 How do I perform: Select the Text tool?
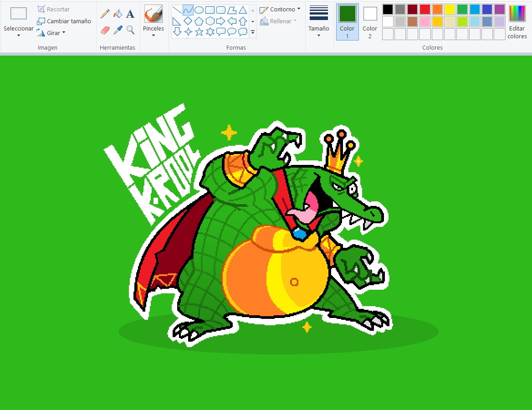click(130, 14)
